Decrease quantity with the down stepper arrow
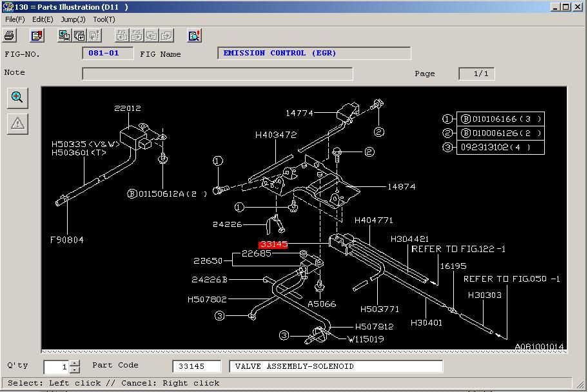The image size is (588, 392). (75, 370)
